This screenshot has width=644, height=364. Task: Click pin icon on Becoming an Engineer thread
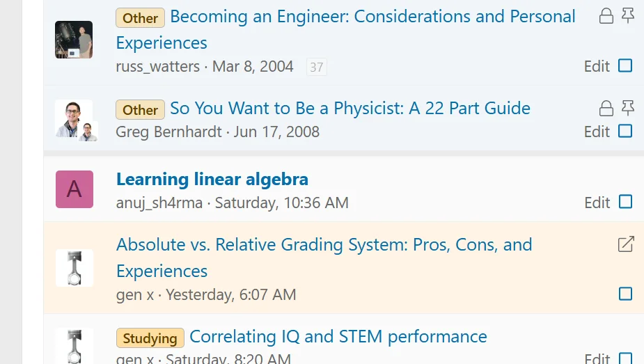(627, 15)
